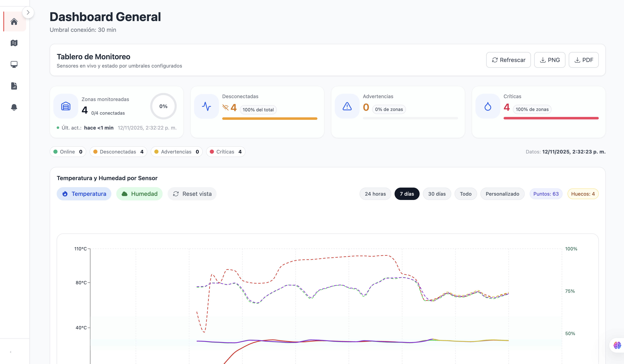624x364 pixels.
Task: Select the 30 días time range
Action: pos(437,194)
